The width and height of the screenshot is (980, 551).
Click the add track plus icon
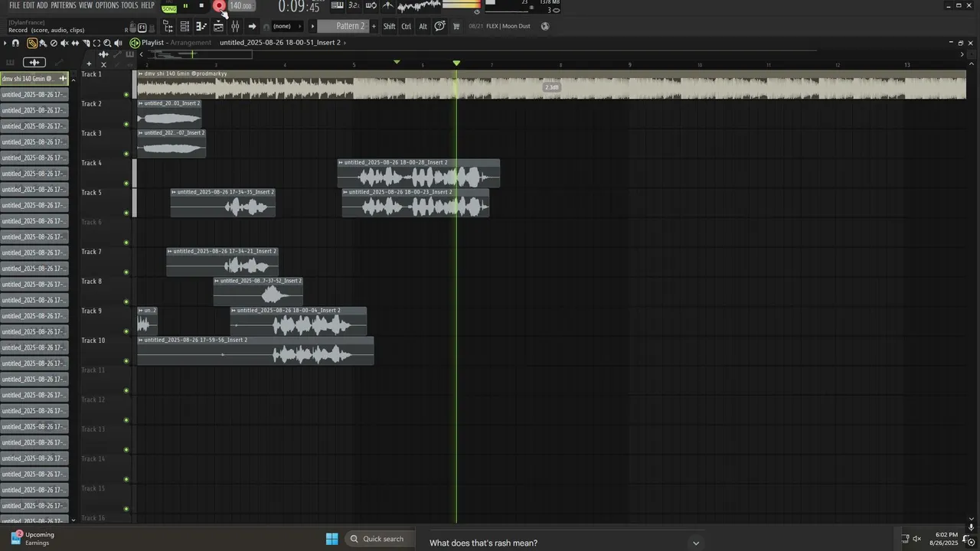pyautogui.click(x=89, y=64)
